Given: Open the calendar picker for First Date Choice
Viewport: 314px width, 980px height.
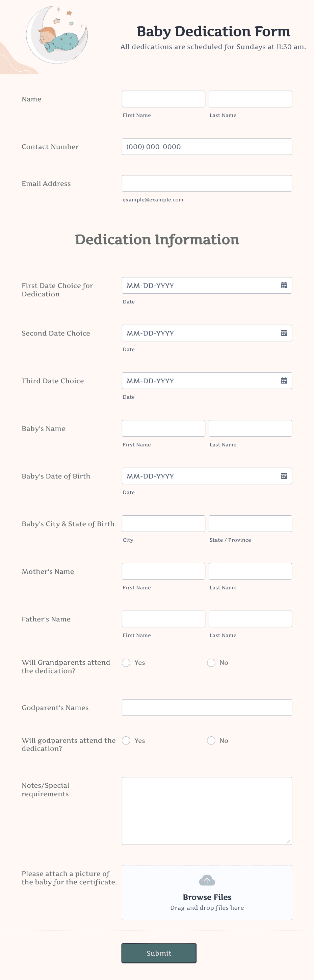Looking at the screenshot, I should coord(284,285).
